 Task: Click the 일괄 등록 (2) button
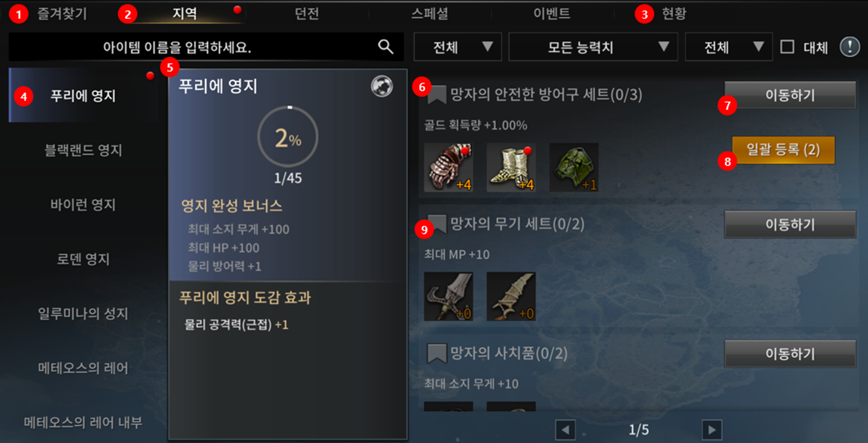783,150
